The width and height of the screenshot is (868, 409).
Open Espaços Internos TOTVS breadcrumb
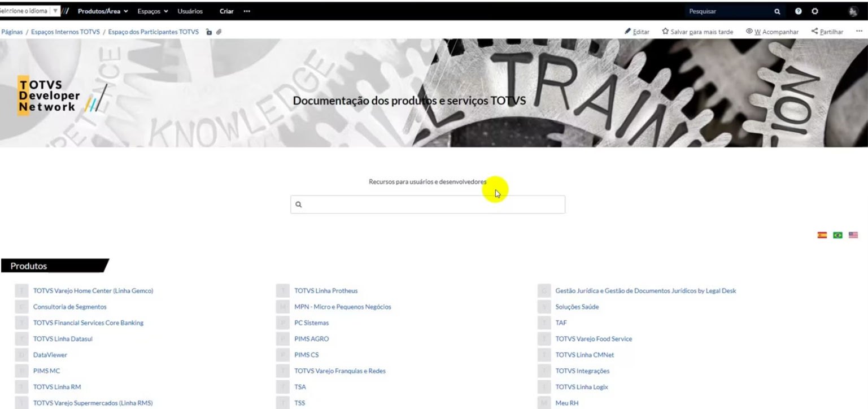coord(66,32)
